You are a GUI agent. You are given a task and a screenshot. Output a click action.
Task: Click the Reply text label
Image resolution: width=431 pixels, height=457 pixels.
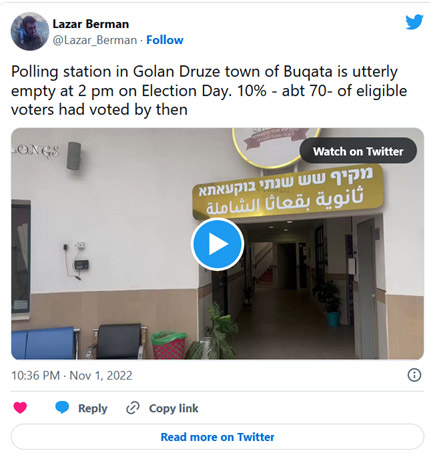pos(93,408)
